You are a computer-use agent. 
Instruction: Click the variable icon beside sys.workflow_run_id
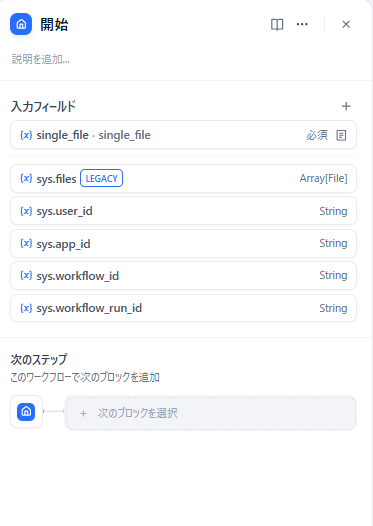(26, 308)
